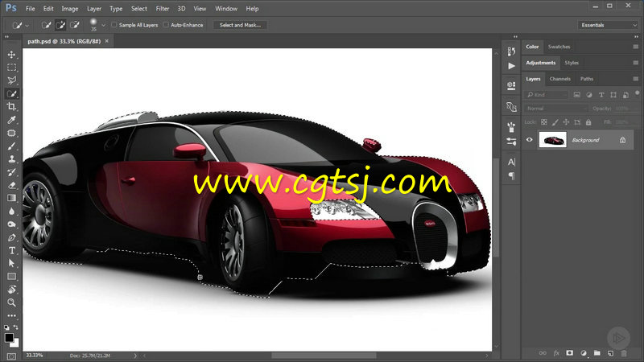Switch layer filtering on or off
The image size is (644, 362).
637,93
